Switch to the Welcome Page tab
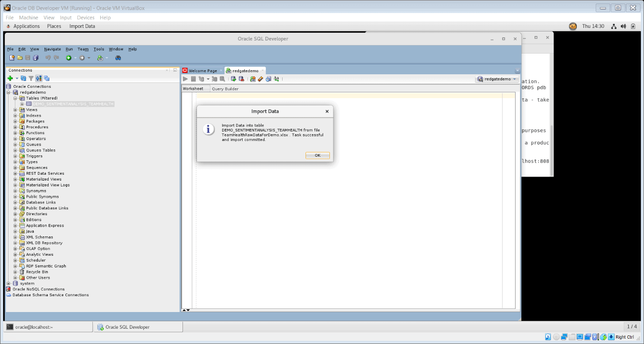Screen dimensions: 644x344 point(202,71)
